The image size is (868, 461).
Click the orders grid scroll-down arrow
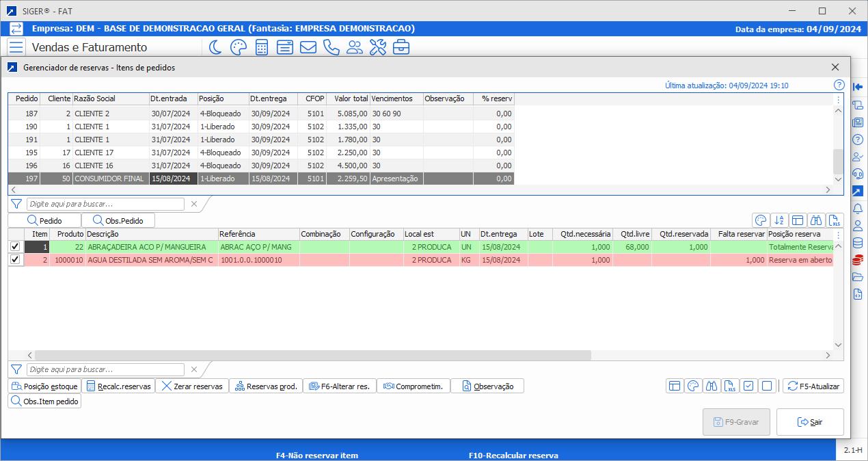tap(839, 179)
